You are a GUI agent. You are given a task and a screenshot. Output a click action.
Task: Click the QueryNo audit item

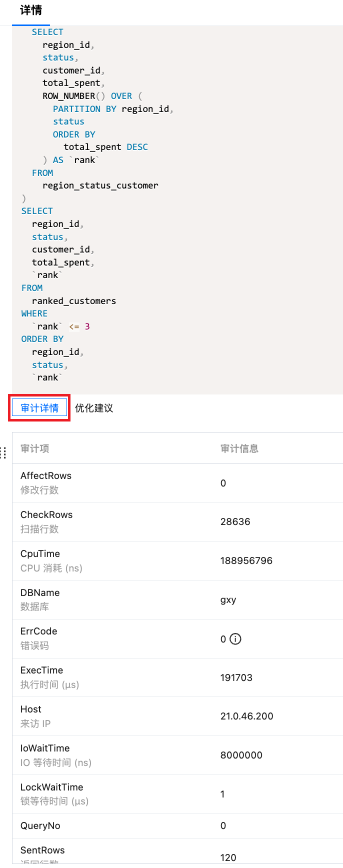pos(40,825)
